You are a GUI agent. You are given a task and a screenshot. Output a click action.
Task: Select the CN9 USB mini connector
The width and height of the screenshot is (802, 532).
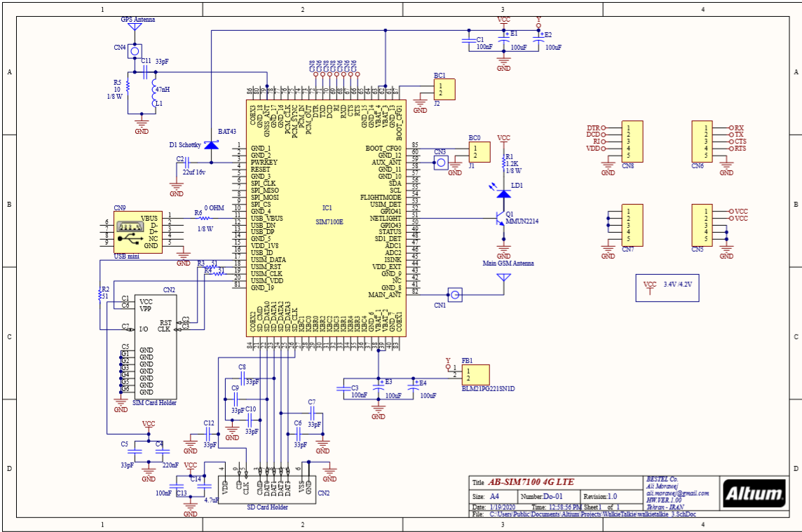(x=137, y=232)
